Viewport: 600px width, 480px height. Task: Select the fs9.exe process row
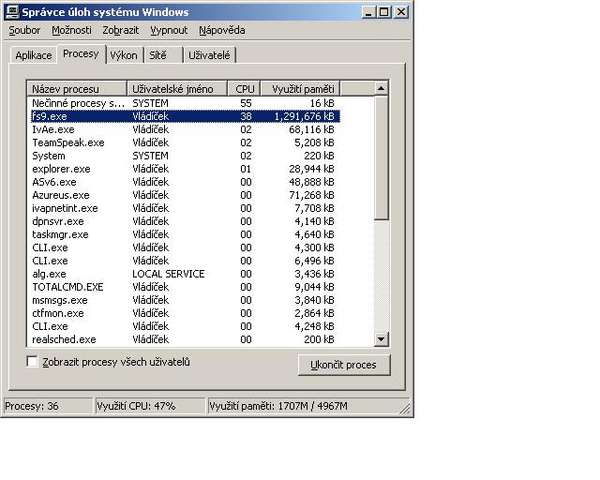(x=185, y=116)
